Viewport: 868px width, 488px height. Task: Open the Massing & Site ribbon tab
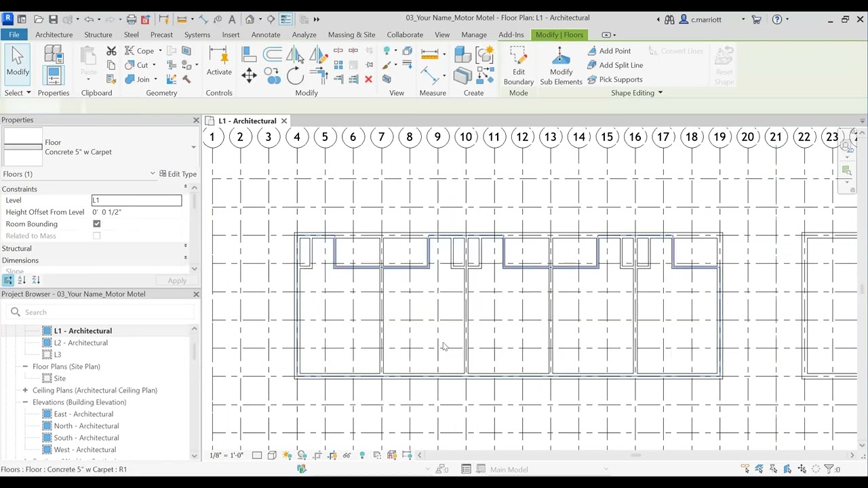(351, 35)
